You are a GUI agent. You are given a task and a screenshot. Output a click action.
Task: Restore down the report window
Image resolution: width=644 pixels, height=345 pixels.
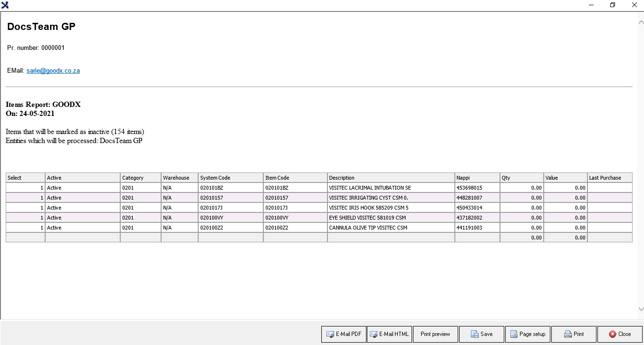point(613,5)
